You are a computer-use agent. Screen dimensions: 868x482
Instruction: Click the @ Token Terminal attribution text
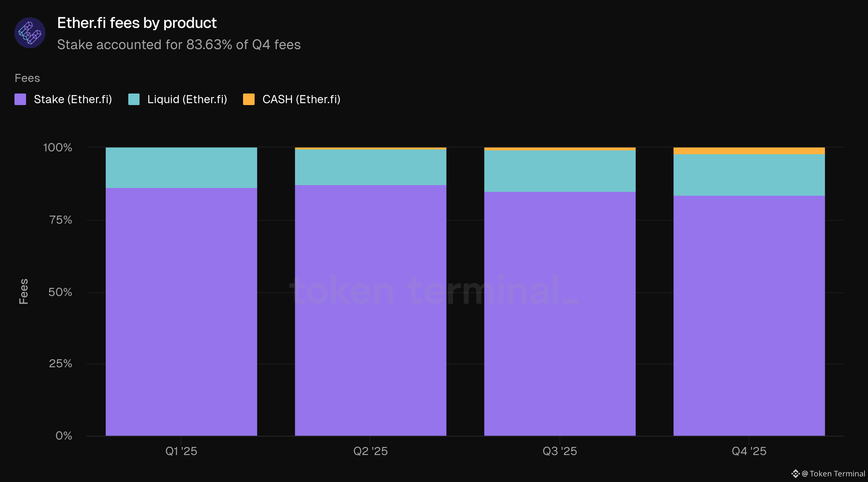click(833, 474)
